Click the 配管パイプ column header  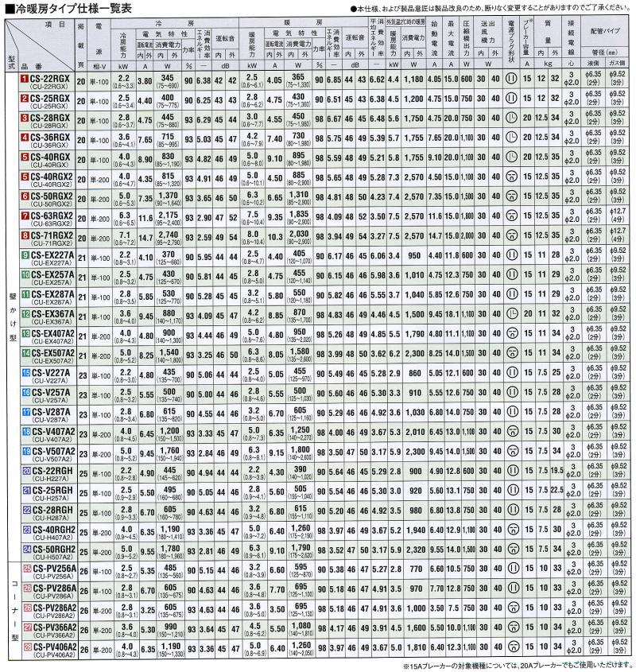point(605,31)
